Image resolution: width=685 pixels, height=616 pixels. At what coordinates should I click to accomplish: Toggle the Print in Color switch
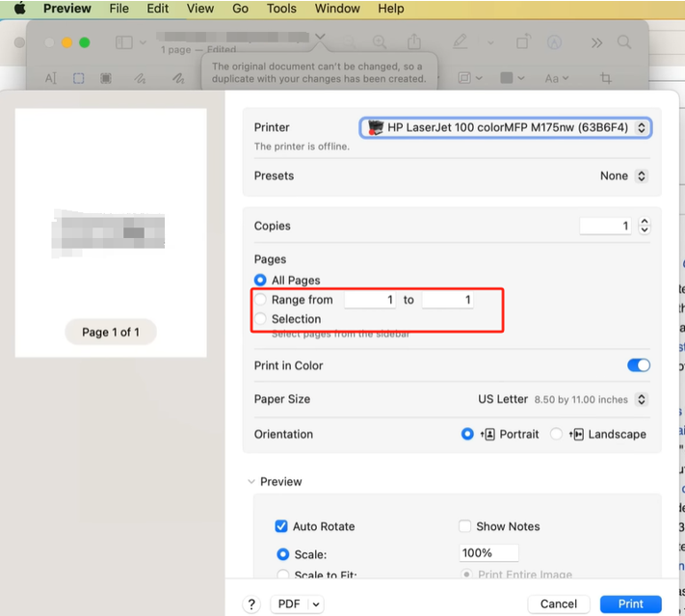point(638,365)
